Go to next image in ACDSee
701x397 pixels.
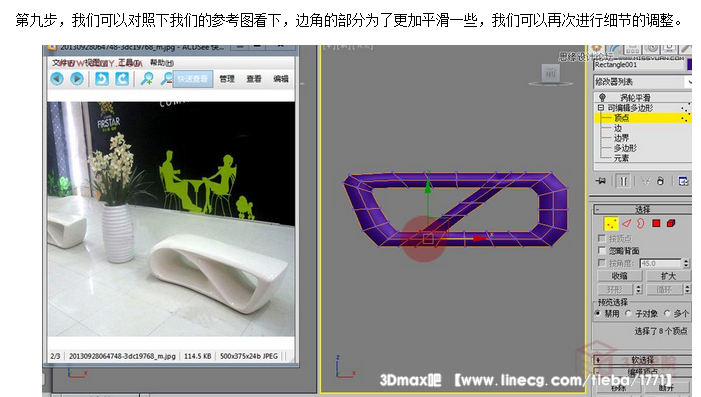tap(77, 79)
